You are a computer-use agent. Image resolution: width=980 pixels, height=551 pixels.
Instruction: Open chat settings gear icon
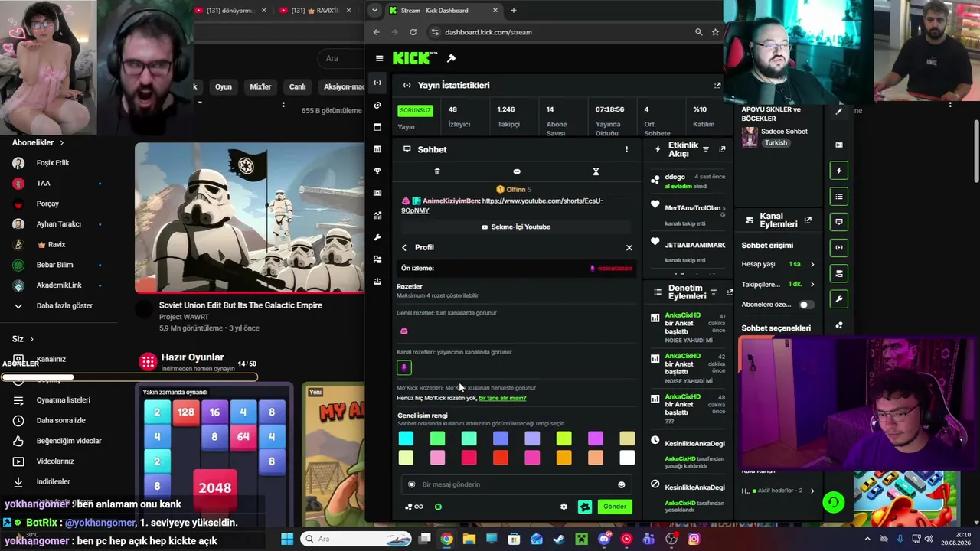click(x=564, y=507)
